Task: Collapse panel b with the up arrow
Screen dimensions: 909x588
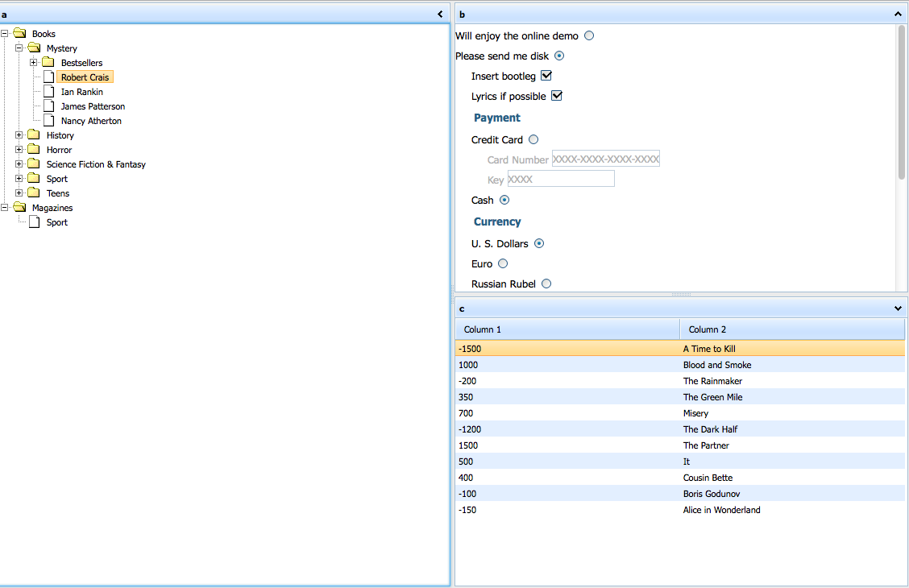Action: (x=898, y=14)
